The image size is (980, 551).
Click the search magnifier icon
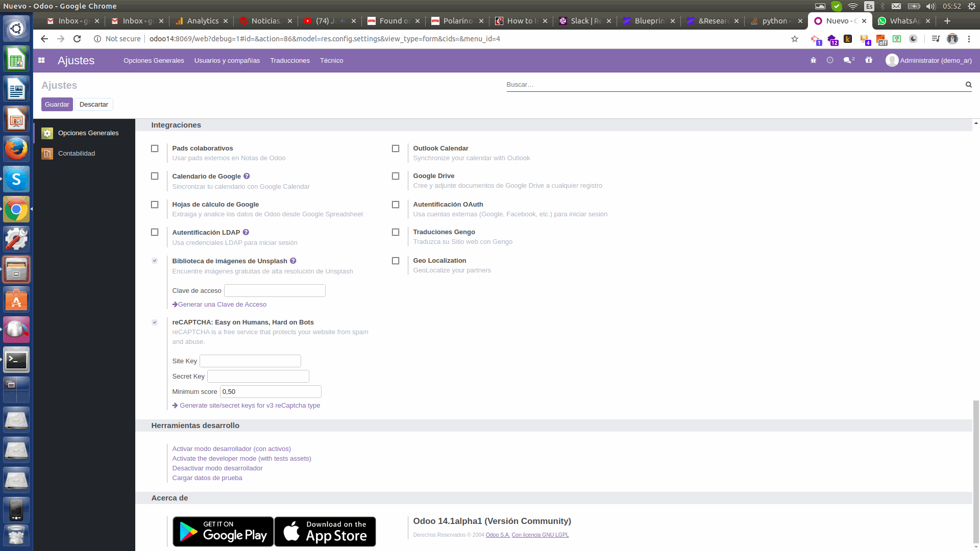(968, 85)
